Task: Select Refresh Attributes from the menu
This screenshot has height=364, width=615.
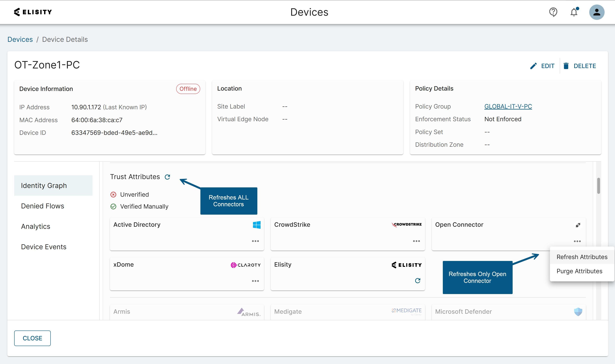Action: 582,257
